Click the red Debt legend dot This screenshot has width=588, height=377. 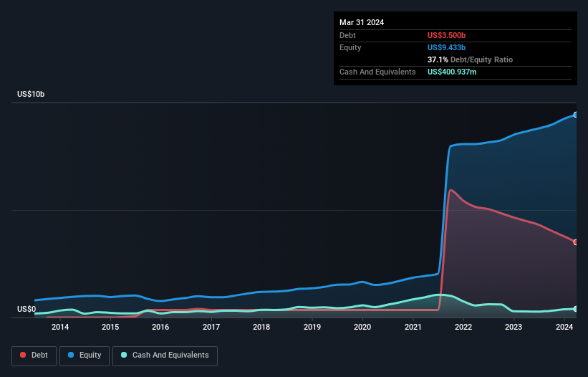23,355
